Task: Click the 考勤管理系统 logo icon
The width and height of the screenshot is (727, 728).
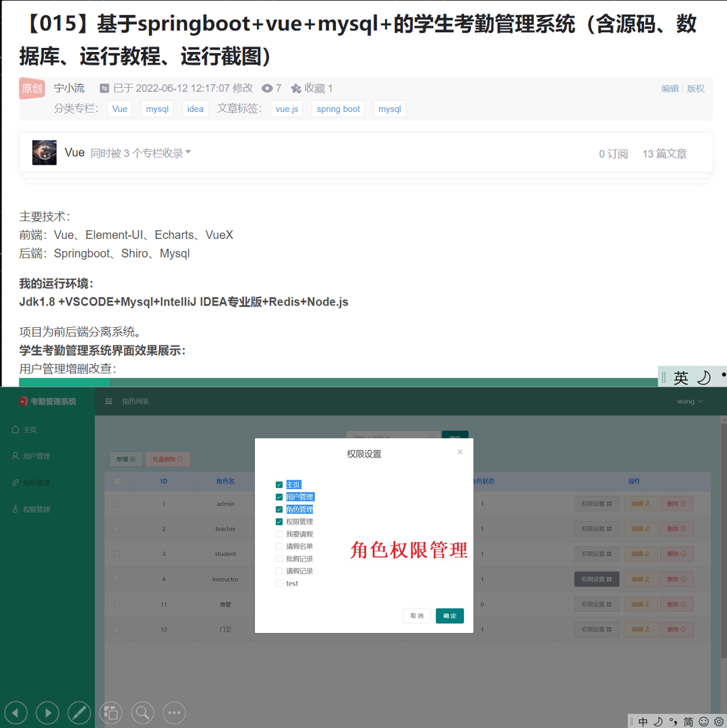Action: coord(22,402)
